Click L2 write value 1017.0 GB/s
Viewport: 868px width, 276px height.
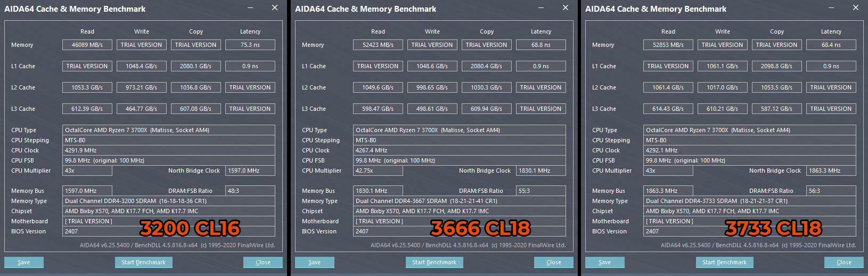(723, 87)
